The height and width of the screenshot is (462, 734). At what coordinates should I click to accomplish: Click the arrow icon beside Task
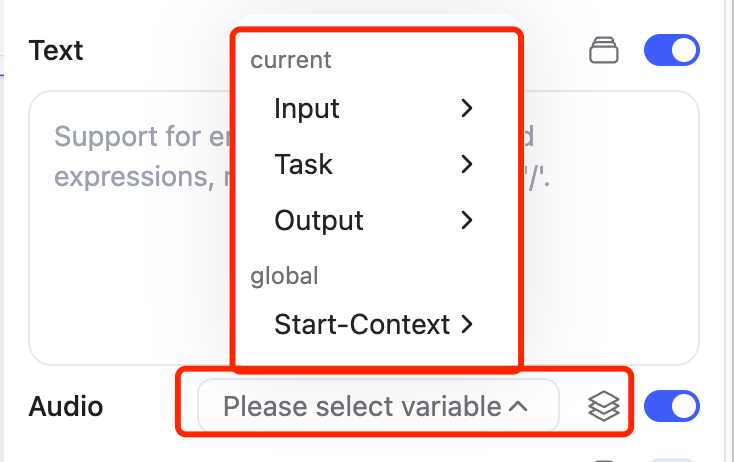pyautogui.click(x=467, y=164)
